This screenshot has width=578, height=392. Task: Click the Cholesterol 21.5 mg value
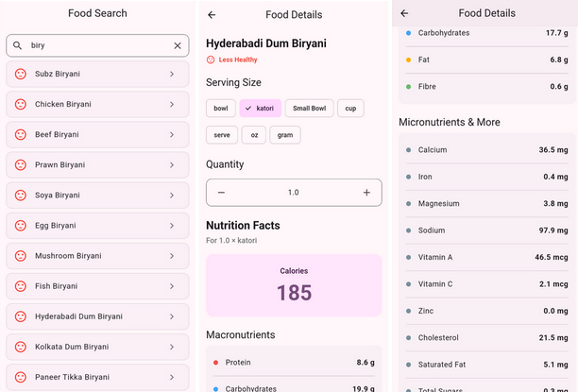coord(553,338)
